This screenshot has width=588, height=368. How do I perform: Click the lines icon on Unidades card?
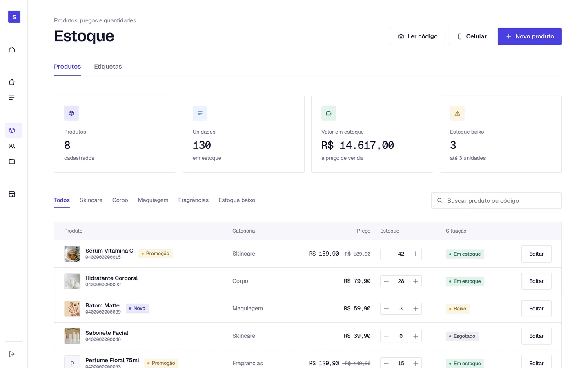pyautogui.click(x=200, y=113)
